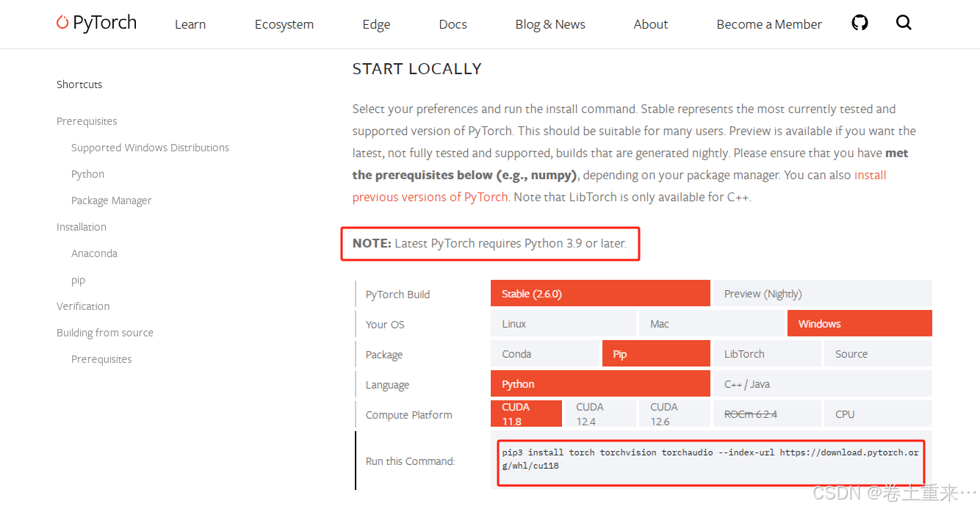Open the Blog & News menu
Viewport: 980px width, 509px height.
pos(550,24)
